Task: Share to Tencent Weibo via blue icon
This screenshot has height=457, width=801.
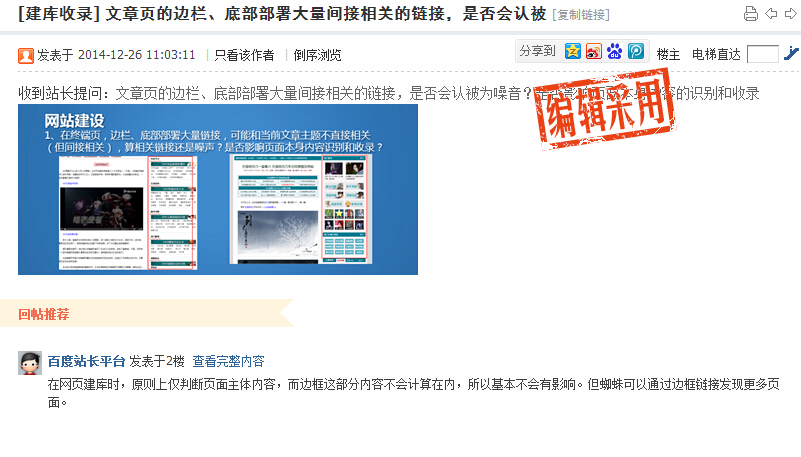Action: 636,51
